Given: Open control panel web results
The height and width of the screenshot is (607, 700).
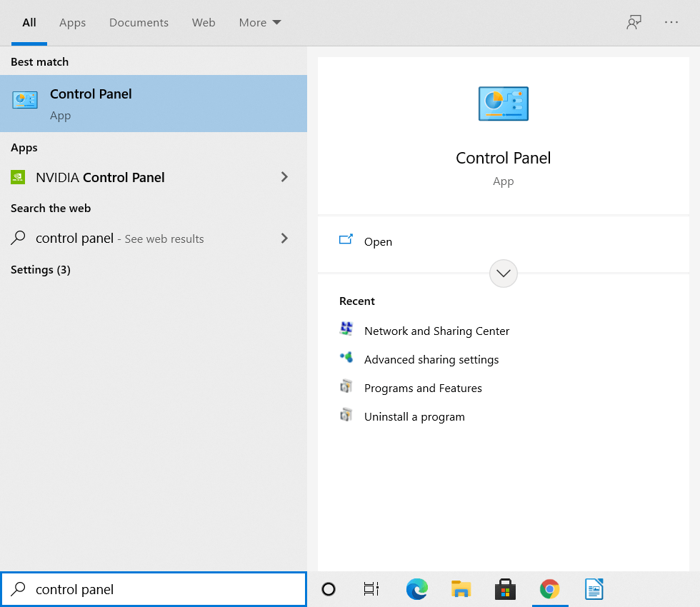Looking at the screenshot, I should (154, 239).
